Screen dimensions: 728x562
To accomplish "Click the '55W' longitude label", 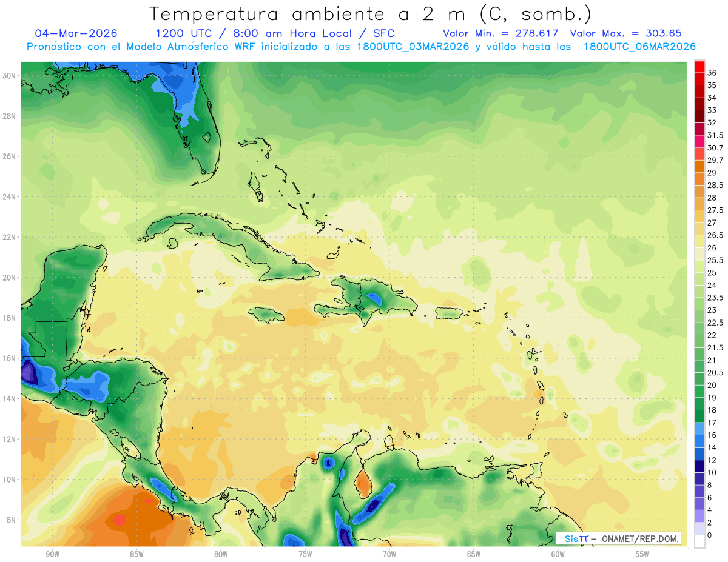I will tap(642, 554).
